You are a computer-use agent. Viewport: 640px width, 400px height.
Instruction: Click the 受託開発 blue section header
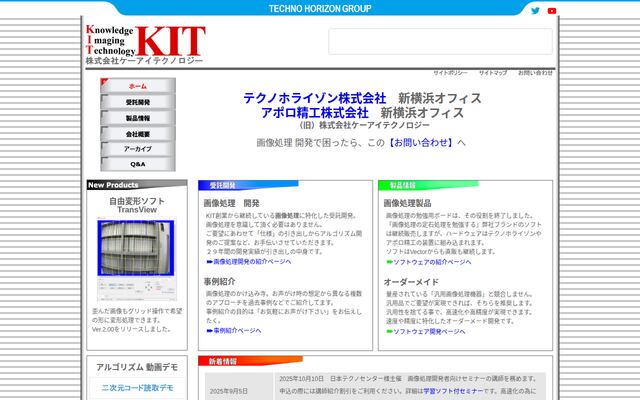[248, 185]
